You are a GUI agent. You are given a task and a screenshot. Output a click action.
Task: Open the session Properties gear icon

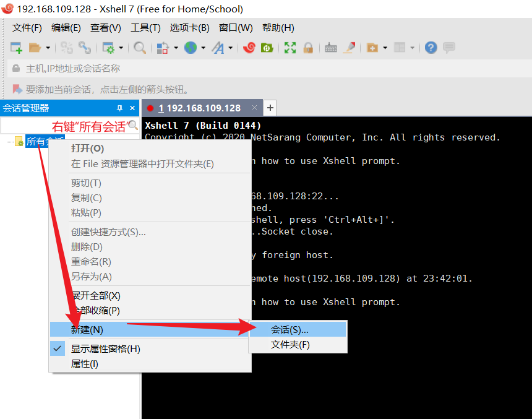[109, 48]
